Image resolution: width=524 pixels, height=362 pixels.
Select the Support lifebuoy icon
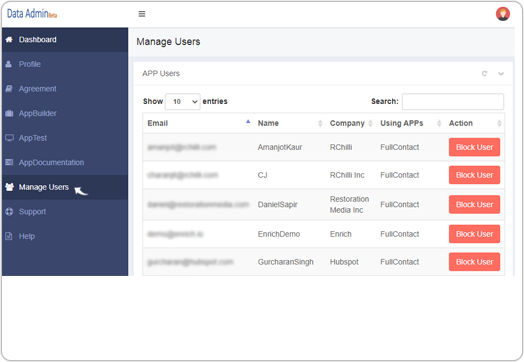pos(9,212)
